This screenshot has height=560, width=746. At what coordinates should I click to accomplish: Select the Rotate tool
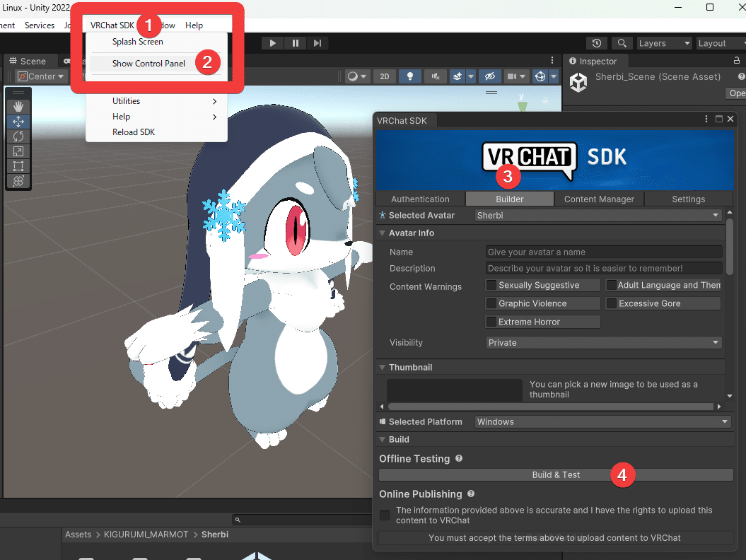[18, 136]
